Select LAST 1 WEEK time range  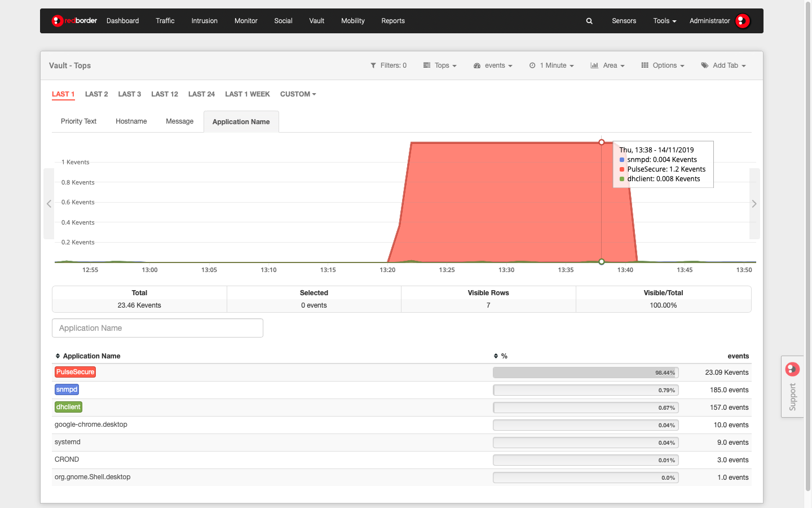248,94
